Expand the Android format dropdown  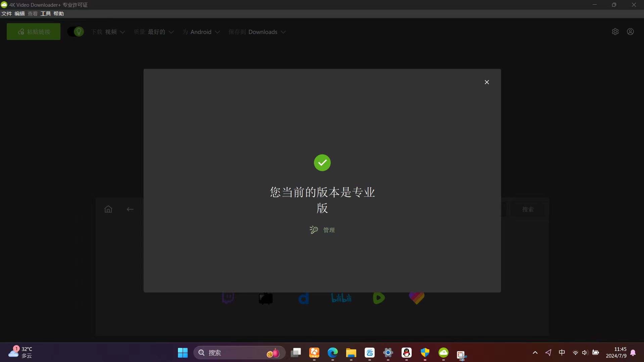point(201,32)
